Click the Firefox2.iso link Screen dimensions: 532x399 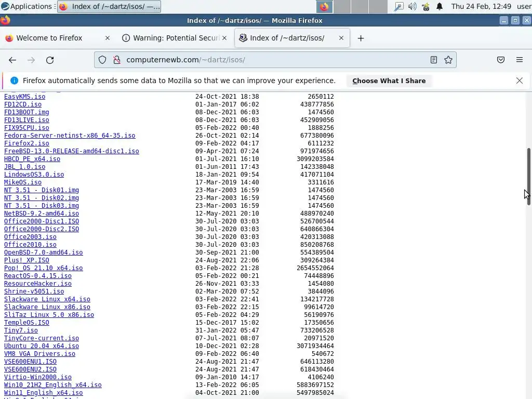(26, 143)
